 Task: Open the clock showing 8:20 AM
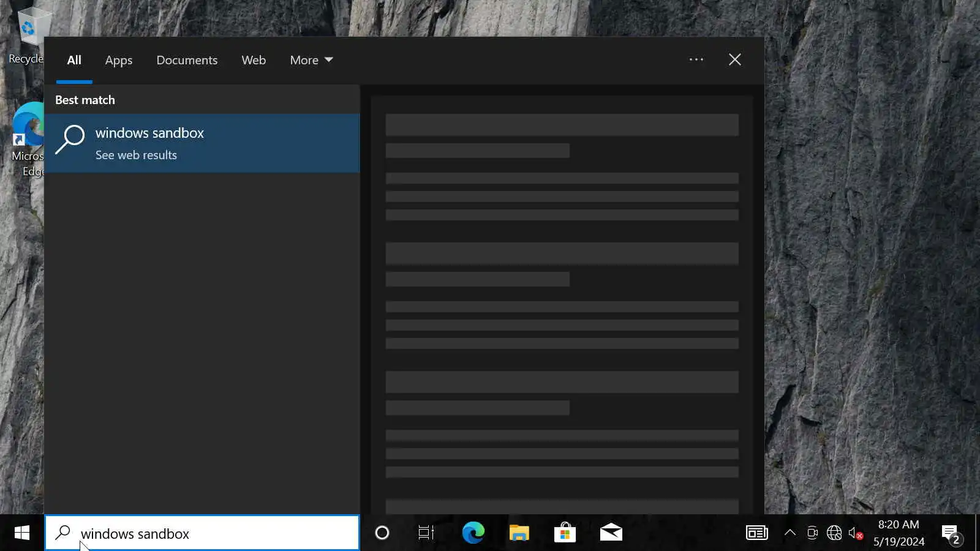click(899, 533)
